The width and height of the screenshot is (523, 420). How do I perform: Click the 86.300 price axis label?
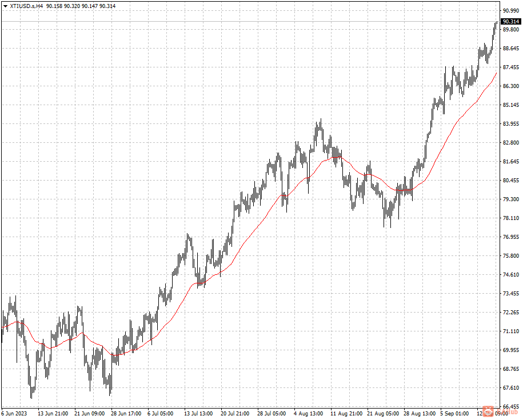[510, 86]
